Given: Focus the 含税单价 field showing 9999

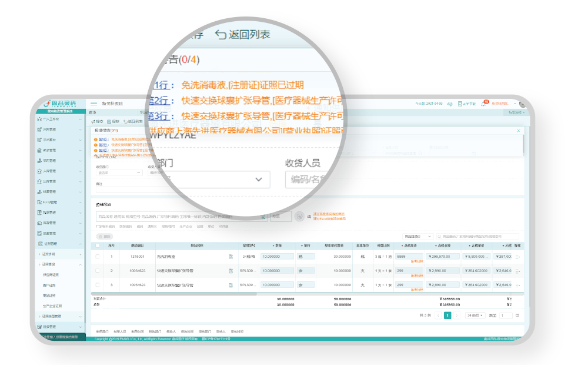Looking at the screenshot, I should pyautogui.click(x=409, y=257).
